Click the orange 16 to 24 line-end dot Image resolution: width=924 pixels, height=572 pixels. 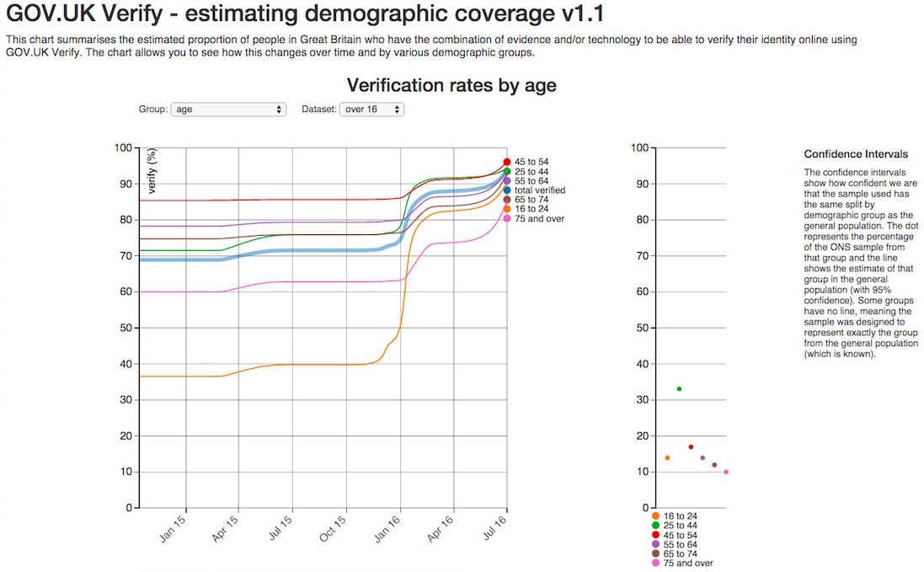[x=507, y=209]
